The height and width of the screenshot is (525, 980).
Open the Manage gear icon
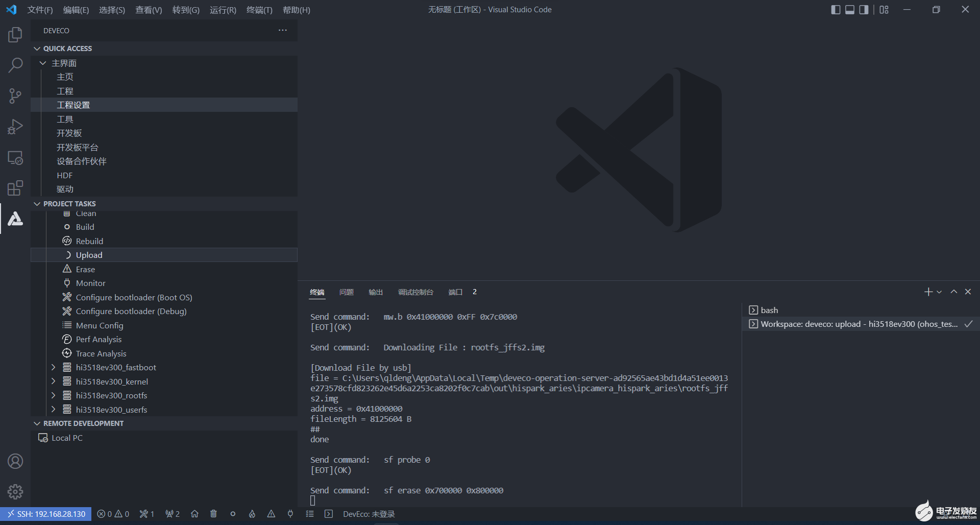coord(15,492)
